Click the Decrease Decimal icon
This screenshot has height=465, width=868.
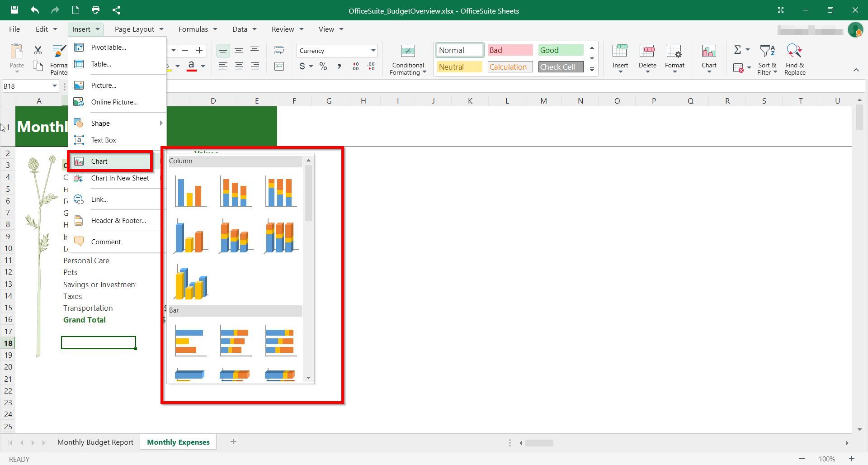[371, 66]
